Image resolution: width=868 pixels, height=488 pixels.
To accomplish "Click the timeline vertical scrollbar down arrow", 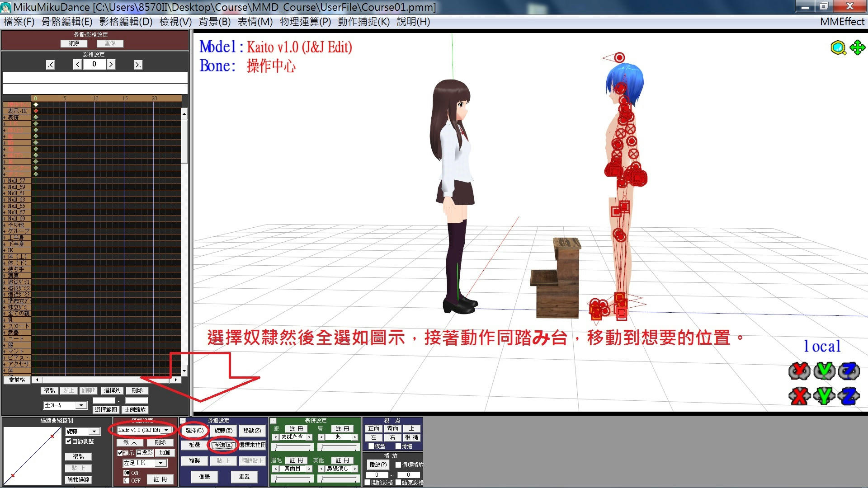I will tap(184, 371).
